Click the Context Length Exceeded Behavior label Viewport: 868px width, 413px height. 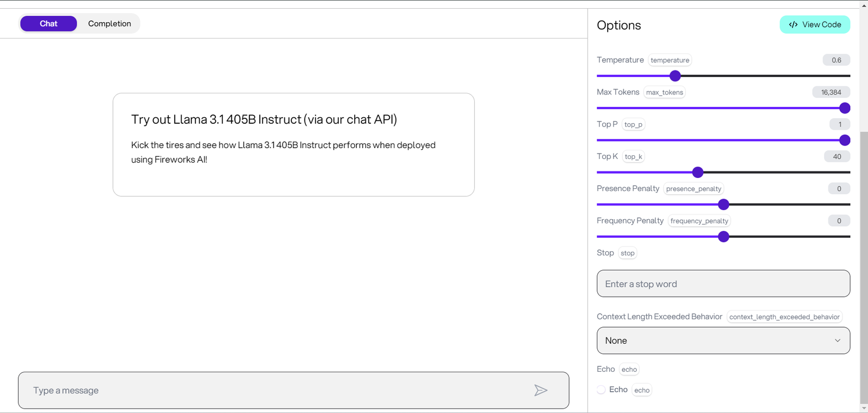pyautogui.click(x=660, y=316)
